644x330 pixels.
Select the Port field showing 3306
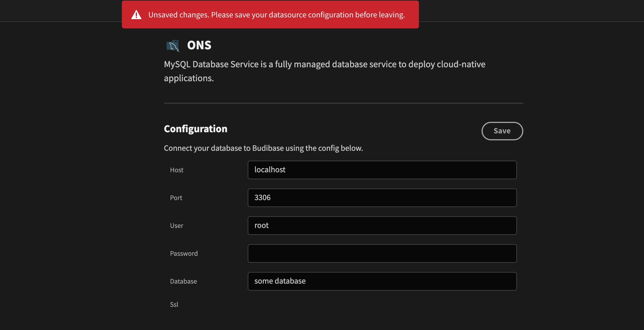point(382,198)
